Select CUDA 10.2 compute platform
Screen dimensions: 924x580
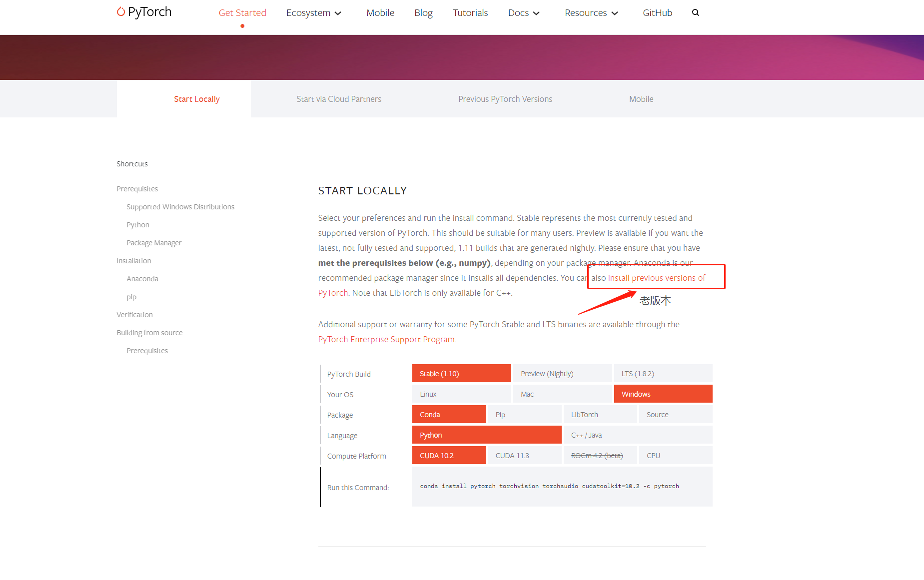(449, 456)
